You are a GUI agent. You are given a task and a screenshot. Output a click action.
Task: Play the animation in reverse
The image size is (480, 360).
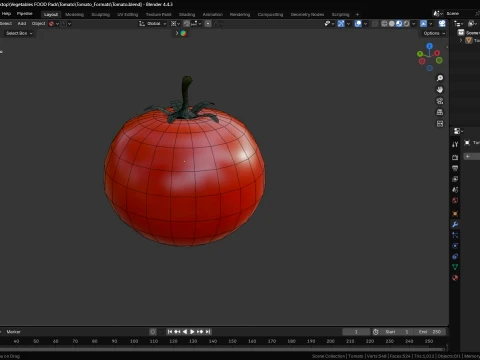185,332
